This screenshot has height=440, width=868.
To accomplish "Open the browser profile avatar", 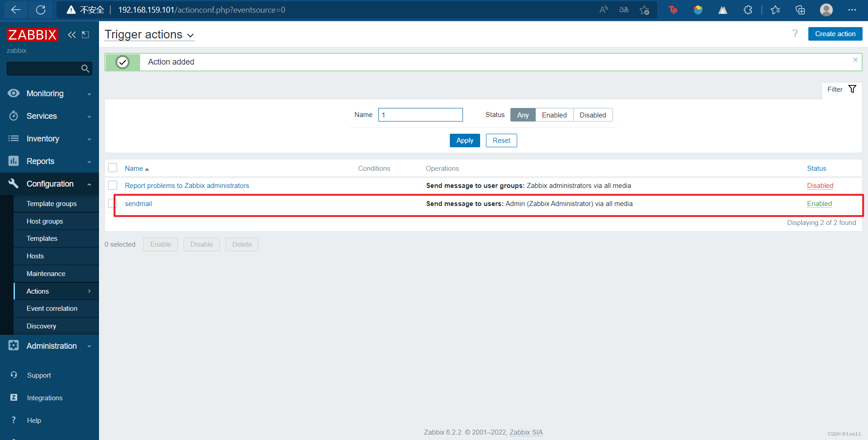I will (x=826, y=9).
